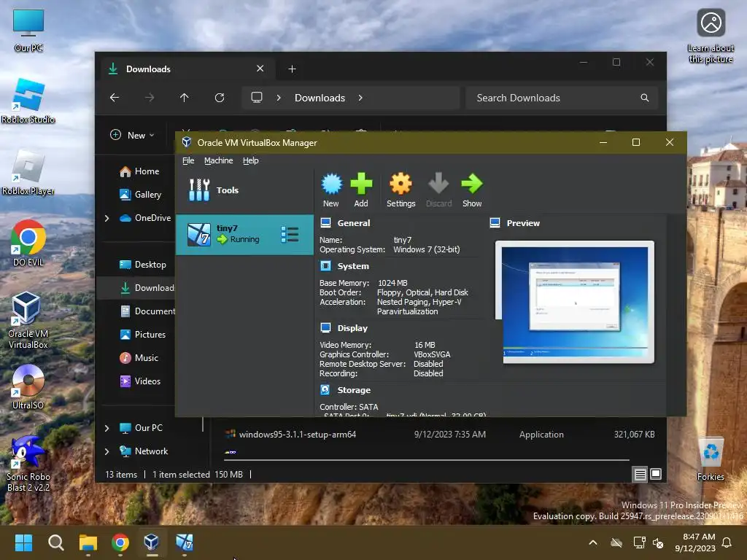The width and height of the screenshot is (747, 560).
Task: Open Pictures in Explorer sidebar
Action: (x=143, y=334)
